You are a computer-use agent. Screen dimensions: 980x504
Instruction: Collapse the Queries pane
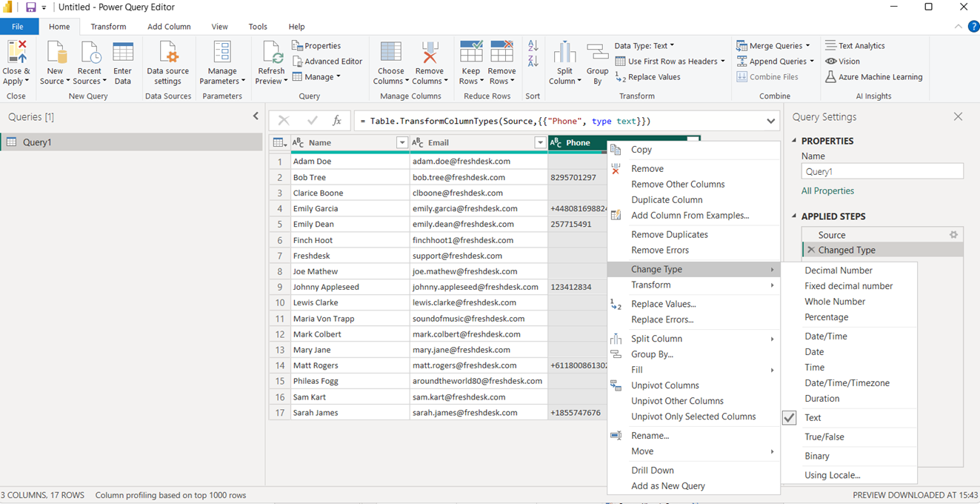click(256, 116)
